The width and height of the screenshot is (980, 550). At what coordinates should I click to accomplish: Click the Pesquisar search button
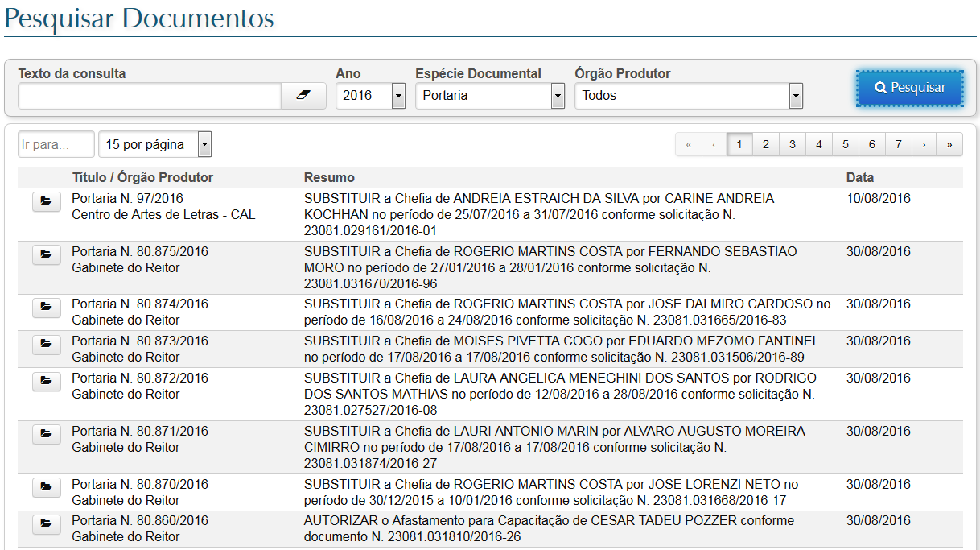pyautogui.click(x=910, y=88)
